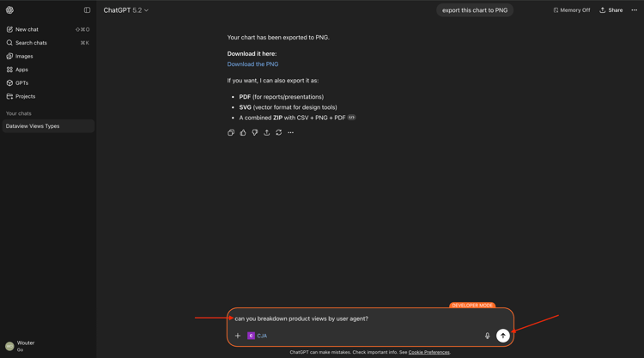Open the Download the PNG link
Viewport: 644px width, 358px height.
coord(252,64)
